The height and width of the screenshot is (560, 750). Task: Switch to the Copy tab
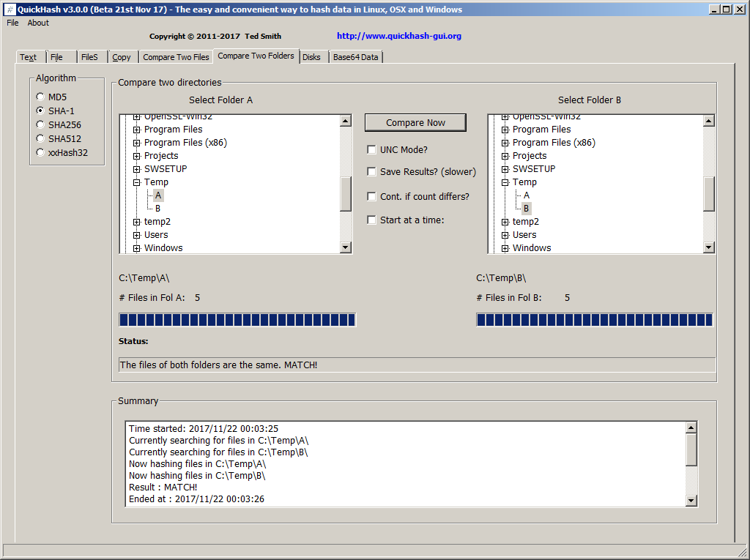pos(122,57)
